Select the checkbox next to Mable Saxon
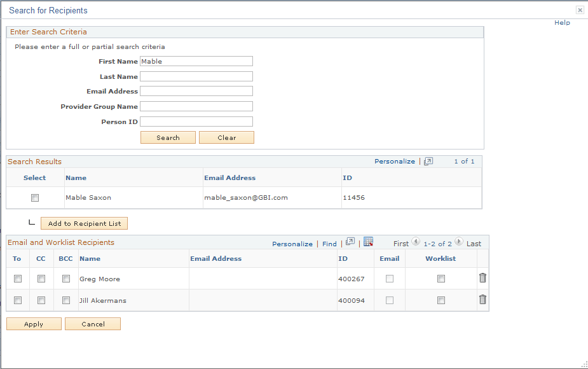This screenshot has width=588, height=369. tap(35, 198)
